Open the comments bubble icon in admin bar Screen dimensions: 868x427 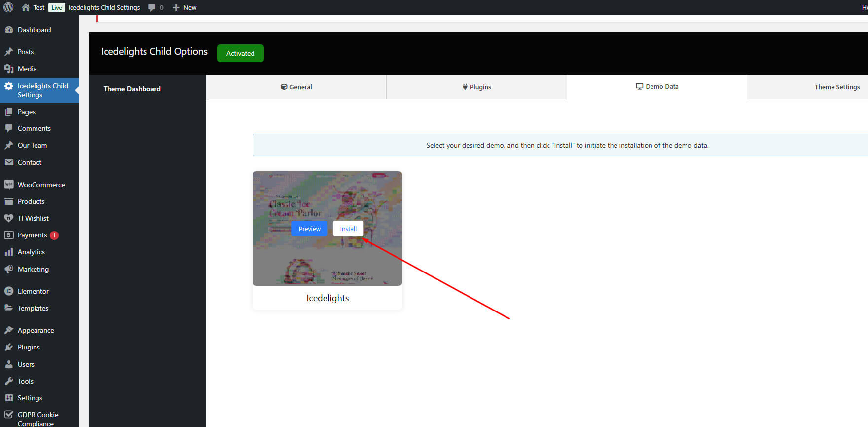coord(151,7)
